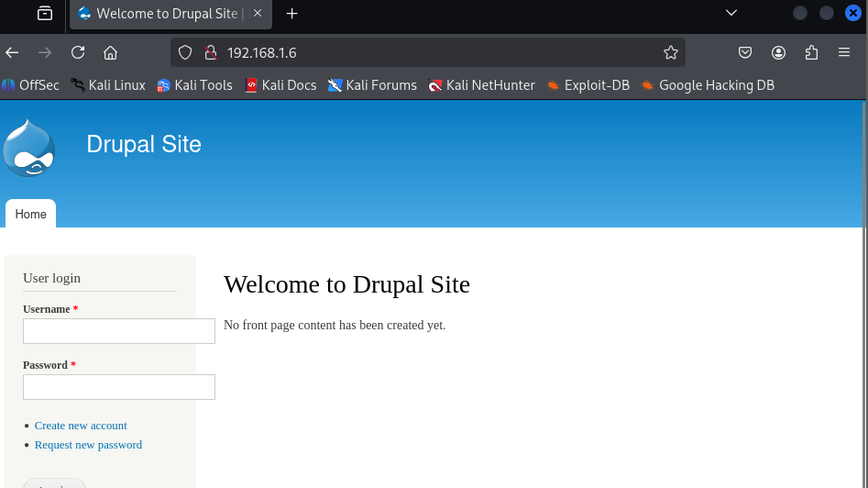This screenshot has width=868, height=488.
Task: Select the Home navigation tab
Action: [x=30, y=214]
